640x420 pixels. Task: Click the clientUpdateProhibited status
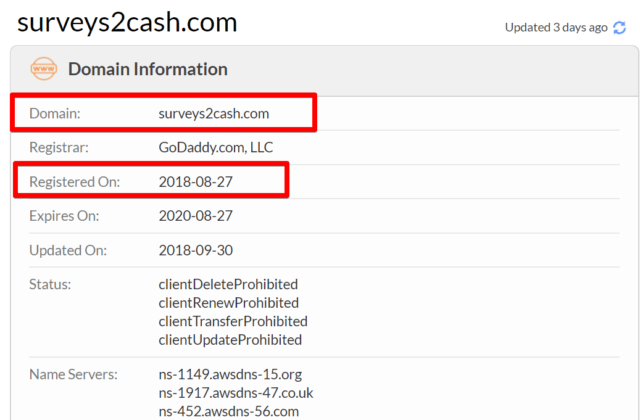pos(230,340)
